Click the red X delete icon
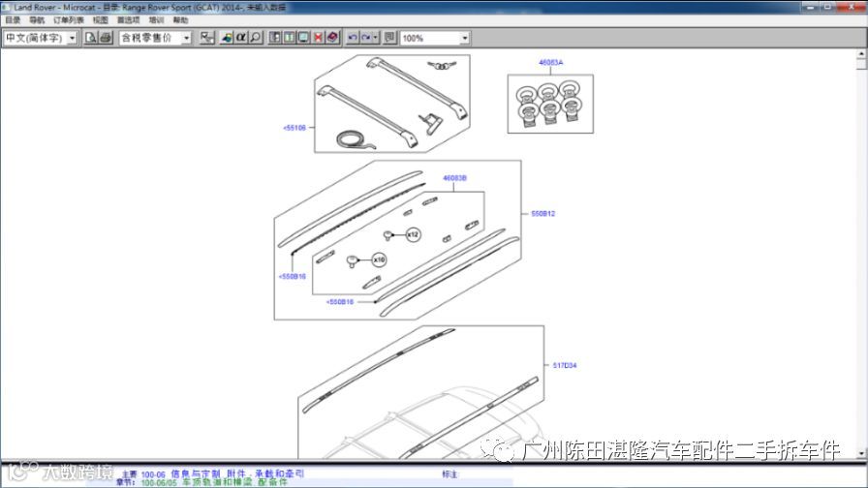The image size is (868, 488). pyautogui.click(x=318, y=38)
